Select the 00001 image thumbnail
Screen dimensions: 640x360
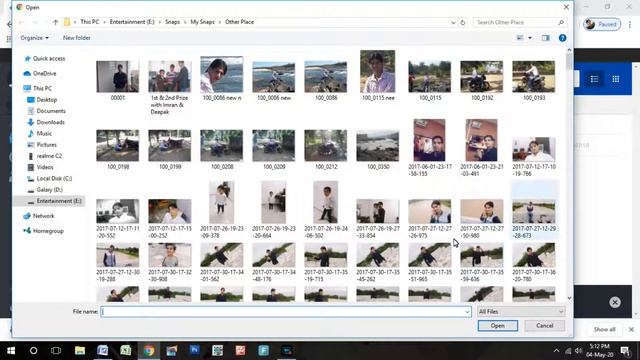click(x=118, y=76)
